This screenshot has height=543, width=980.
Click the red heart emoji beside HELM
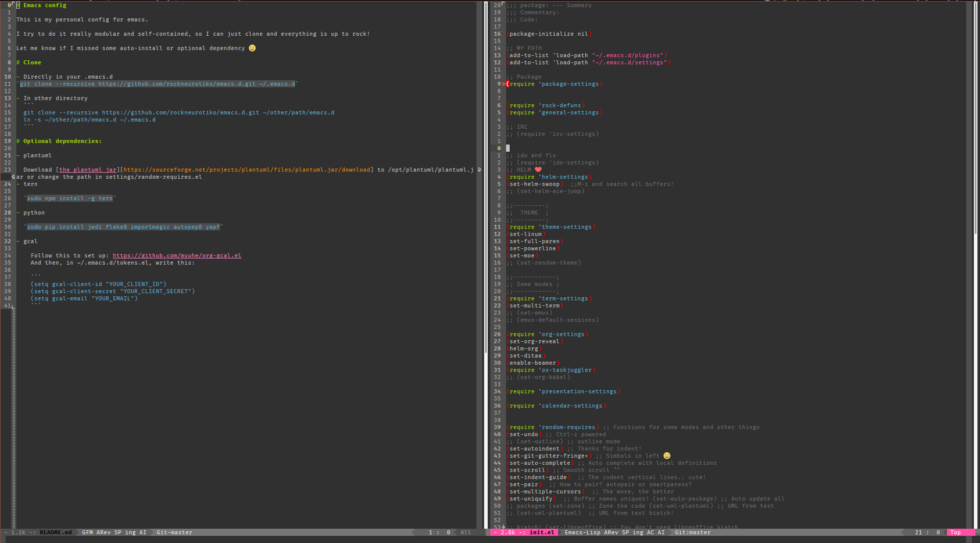click(538, 170)
